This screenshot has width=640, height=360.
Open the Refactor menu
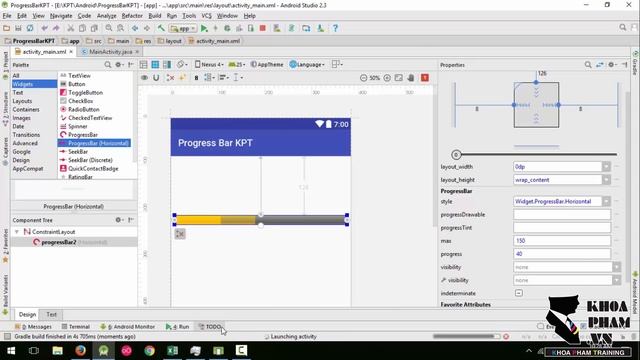[132, 16]
